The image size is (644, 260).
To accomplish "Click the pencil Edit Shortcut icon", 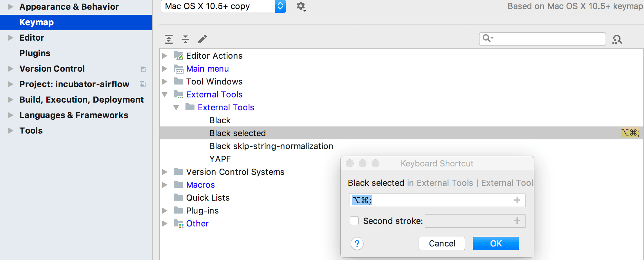I will [x=203, y=39].
